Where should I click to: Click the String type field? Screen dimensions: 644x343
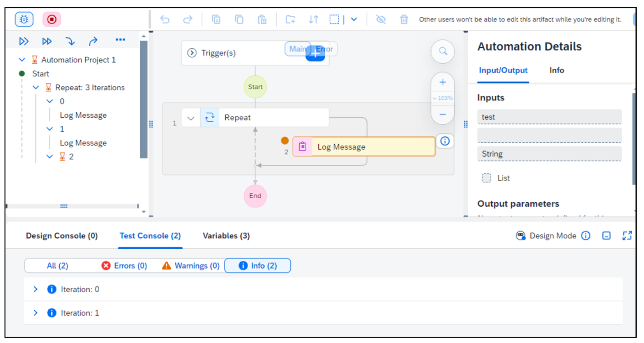pyautogui.click(x=549, y=154)
